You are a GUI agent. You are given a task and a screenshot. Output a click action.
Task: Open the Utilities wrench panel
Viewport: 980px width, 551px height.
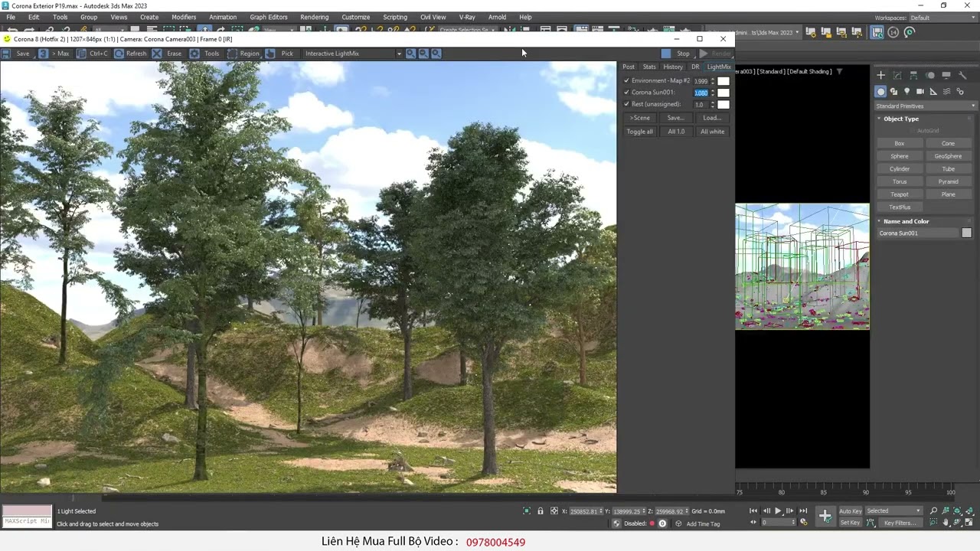[x=963, y=75]
